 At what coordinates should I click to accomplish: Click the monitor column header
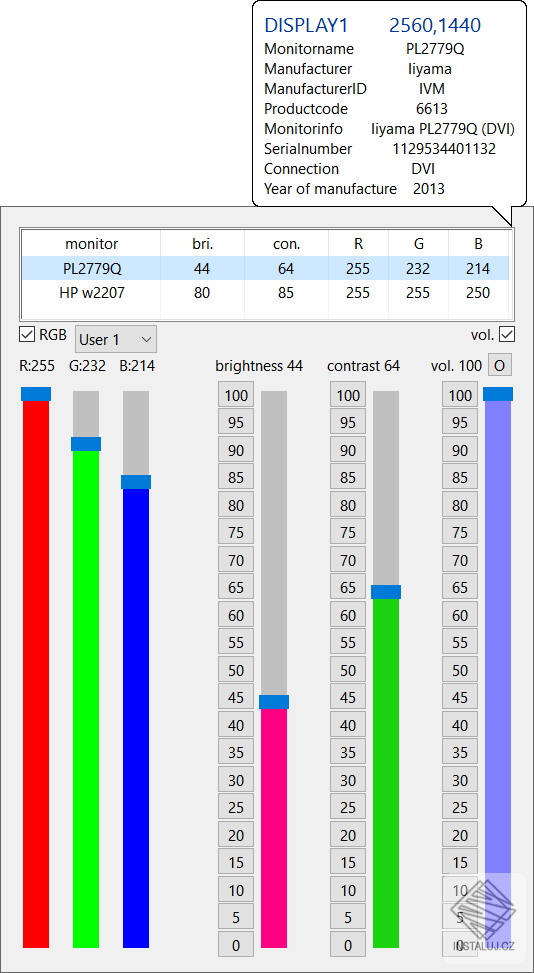[x=92, y=244]
